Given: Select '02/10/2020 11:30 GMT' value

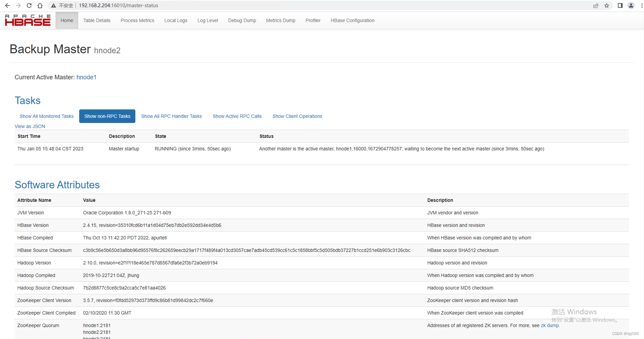Looking at the screenshot, I should point(107,313).
